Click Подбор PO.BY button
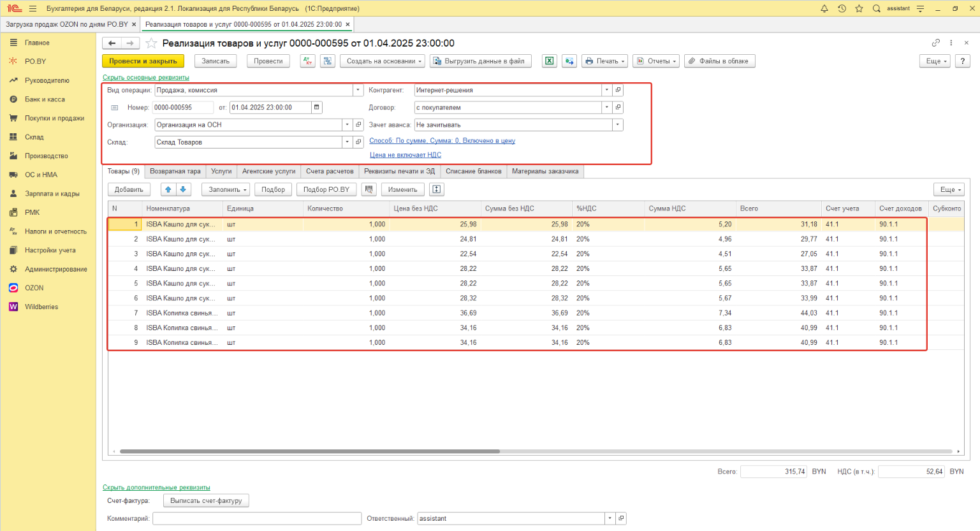 (x=326, y=189)
